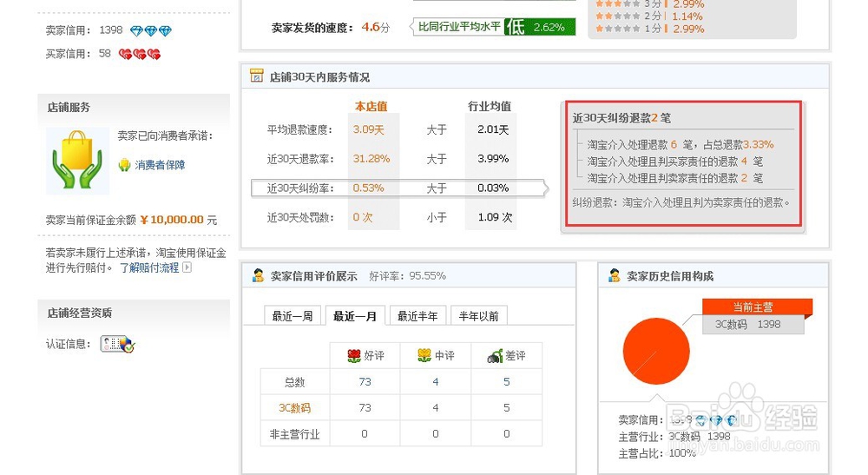Click the 中评 yellow flower icon

[x=424, y=355]
